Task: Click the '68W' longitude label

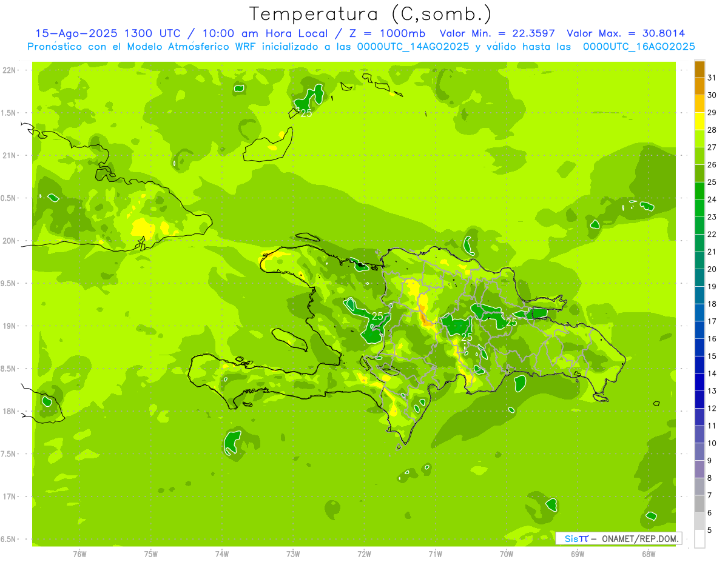Action: click(649, 554)
